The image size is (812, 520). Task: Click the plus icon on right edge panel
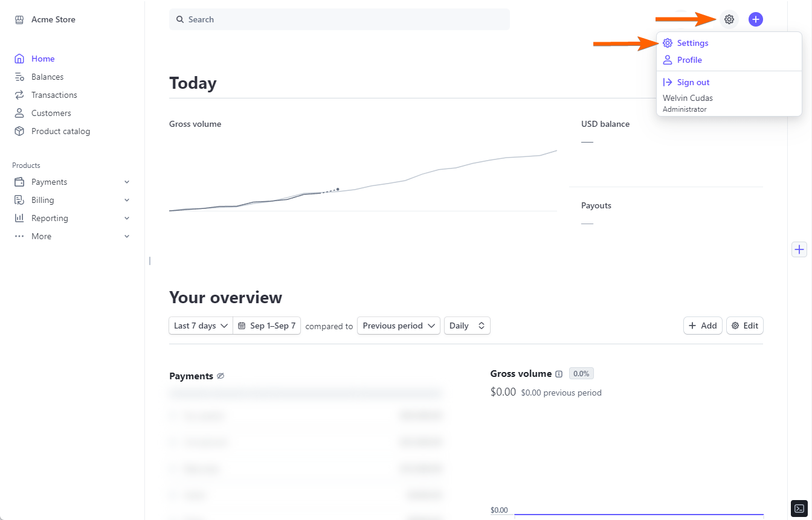pos(799,249)
